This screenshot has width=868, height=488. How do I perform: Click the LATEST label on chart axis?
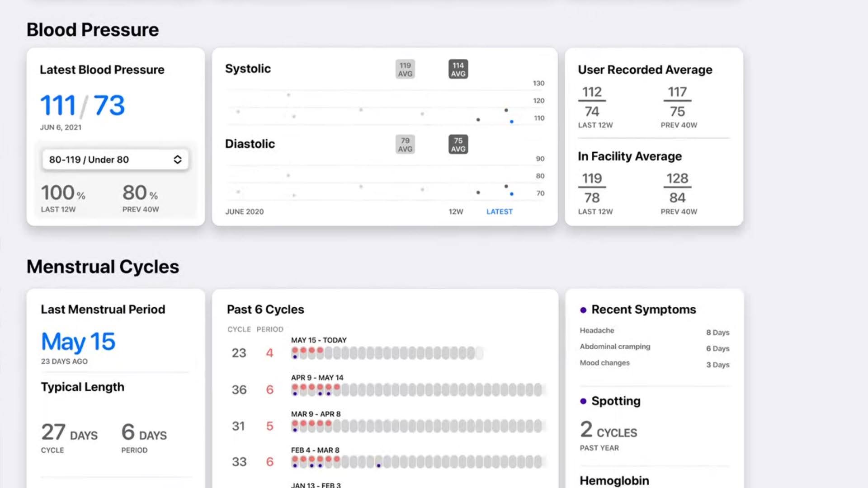click(x=499, y=211)
